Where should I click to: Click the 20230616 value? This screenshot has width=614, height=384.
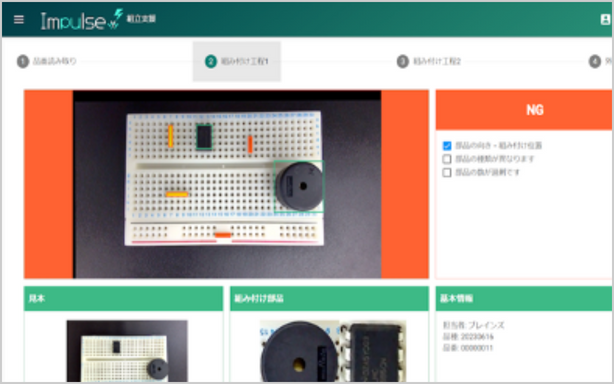point(477,337)
